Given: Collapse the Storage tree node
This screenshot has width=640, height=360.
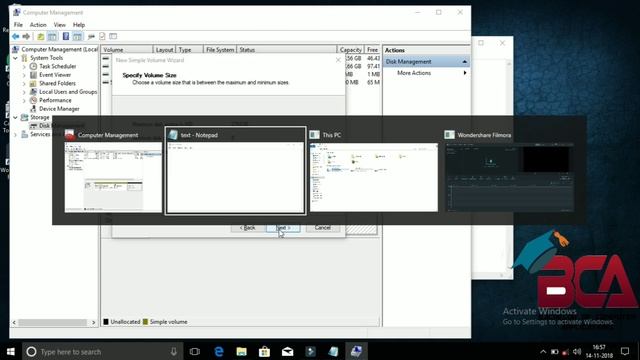Looking at the screenshot, I should coord(16,118).
